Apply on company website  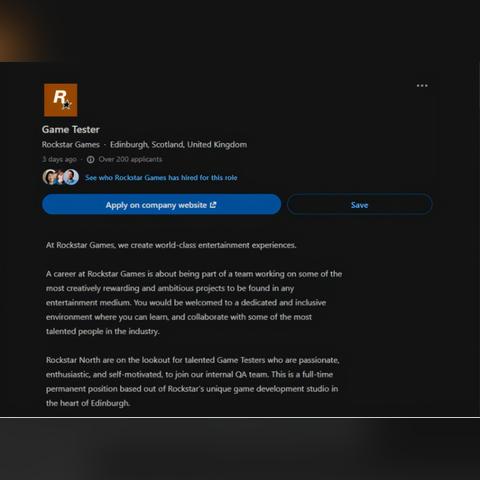[x=161, y=204]
